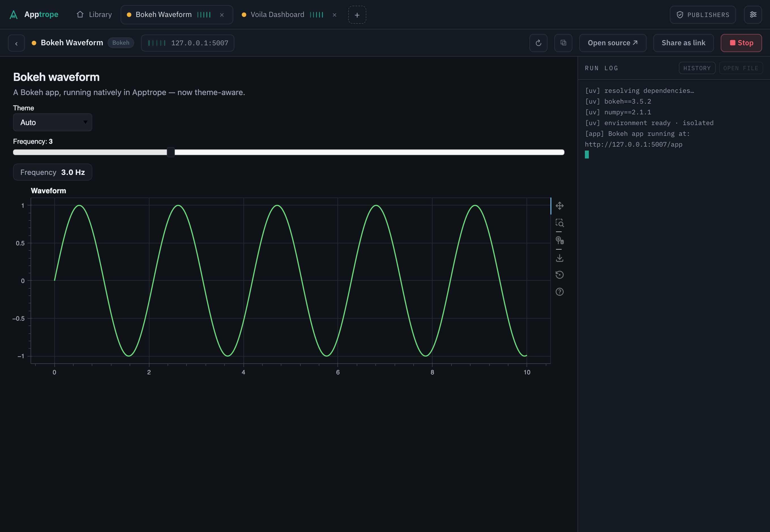770x532 pixels.
Task: Click the Frequency: 3 slider label
Action: (33, 141)
